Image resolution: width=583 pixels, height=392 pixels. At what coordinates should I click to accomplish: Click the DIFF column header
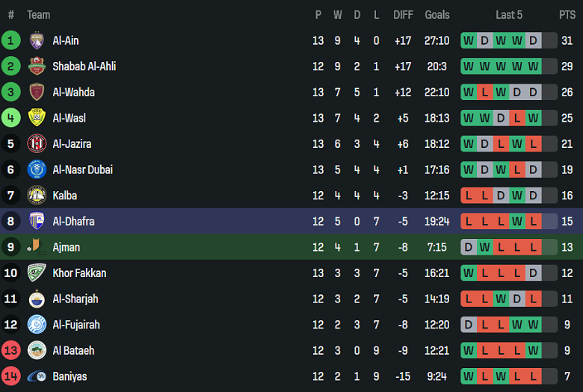coord(403,15)
